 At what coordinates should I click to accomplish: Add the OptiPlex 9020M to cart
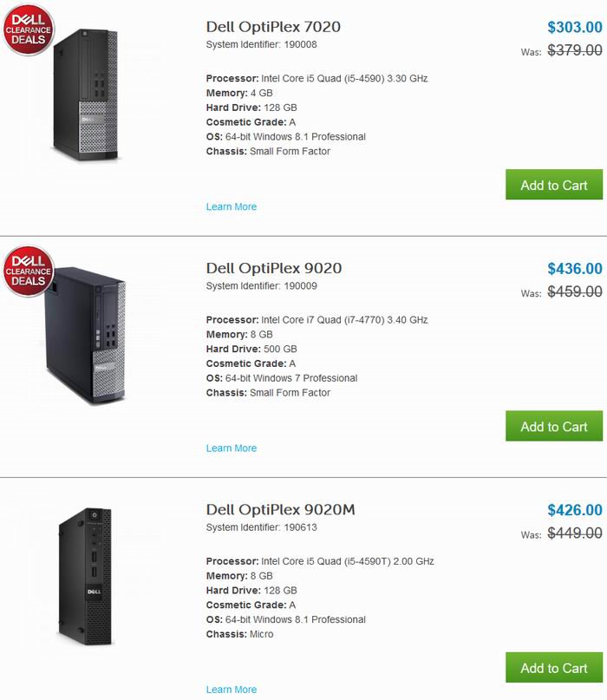pos(554,667)
